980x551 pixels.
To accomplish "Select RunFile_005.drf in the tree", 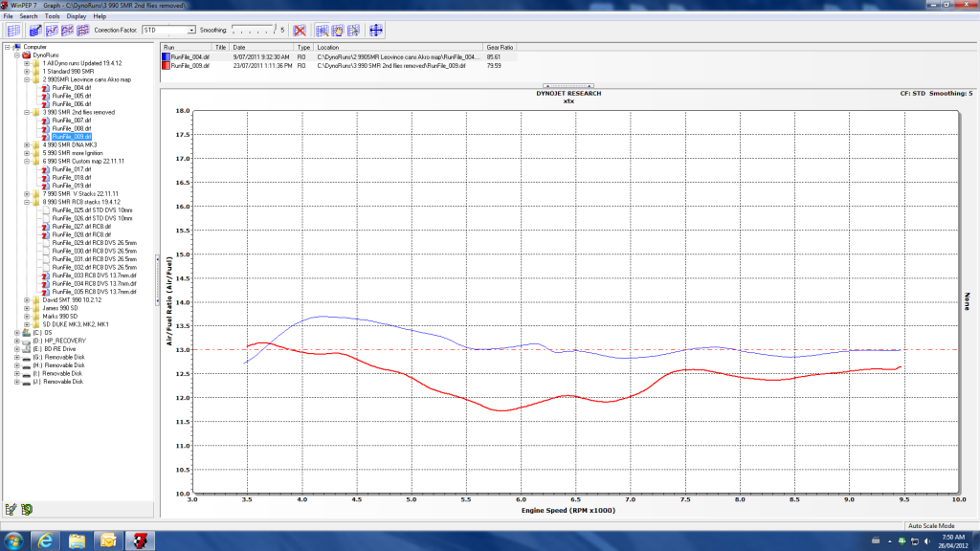I will (x=71, y=96).
